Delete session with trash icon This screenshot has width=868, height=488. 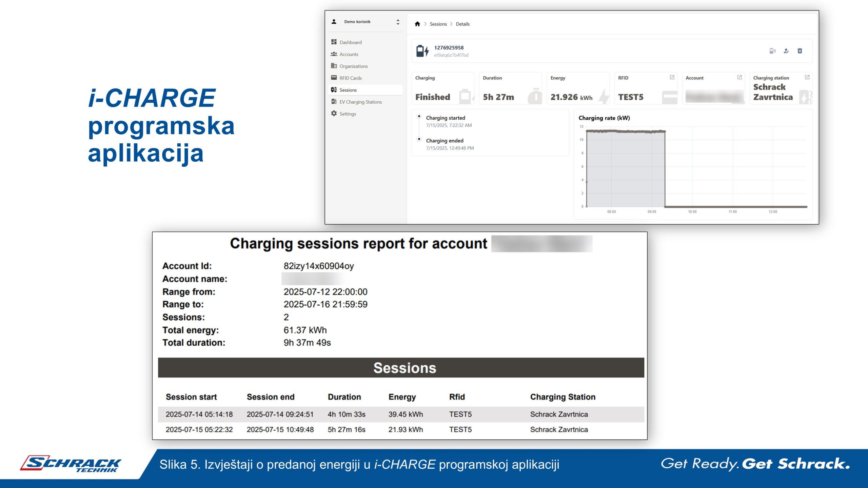[x=800, y=51]
